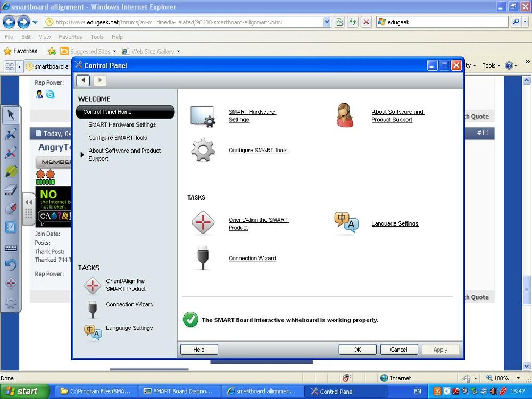Viewport: 532px width, 399px height.
Task: Click the orient crosshair icon in floating toolbar
Action: tap(11, 283)
